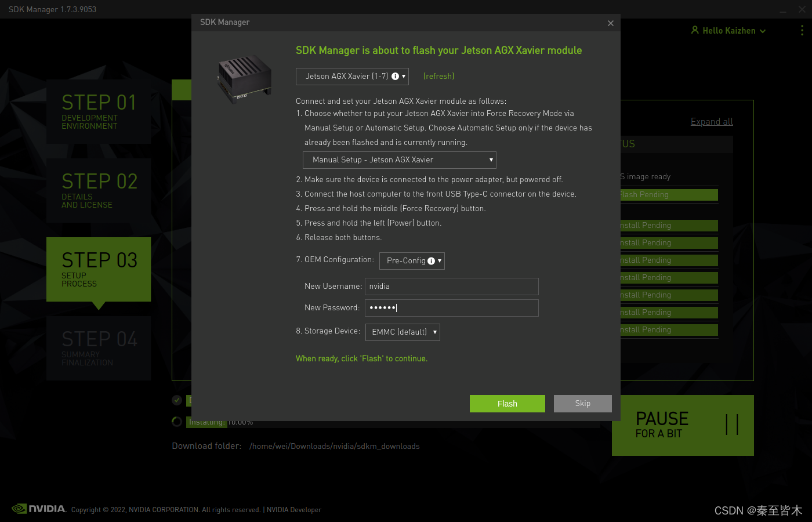
Task: Select Step 03 Setup Process
Action: (x=99, y=269)
